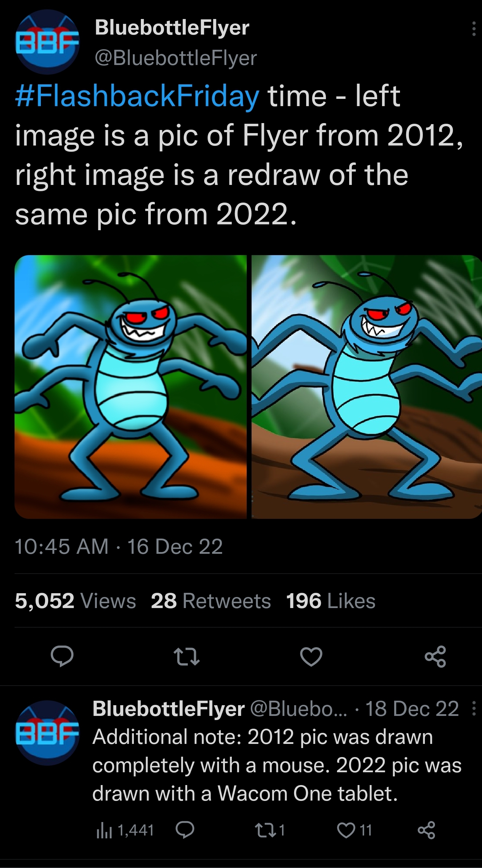Tap the BBF avatar on the reply tweet
The width and height of the screenshot is (482, 868).
pyautogui.click(x=47, y=732)
